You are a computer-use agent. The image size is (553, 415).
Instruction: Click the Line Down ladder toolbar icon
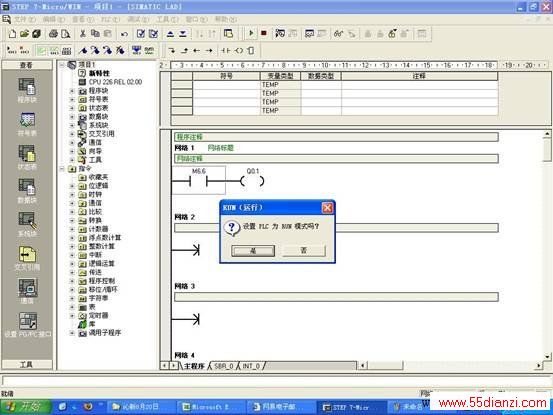(172, 51)
